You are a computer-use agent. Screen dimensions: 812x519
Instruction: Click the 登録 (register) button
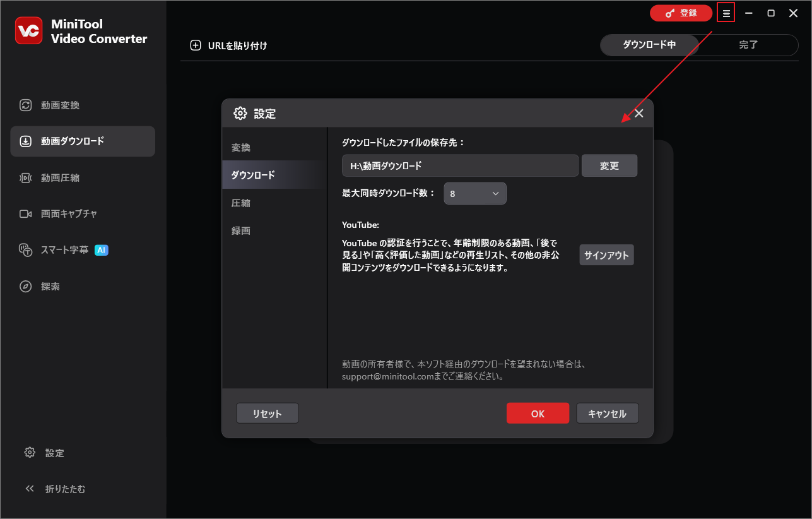pos(681,12)
